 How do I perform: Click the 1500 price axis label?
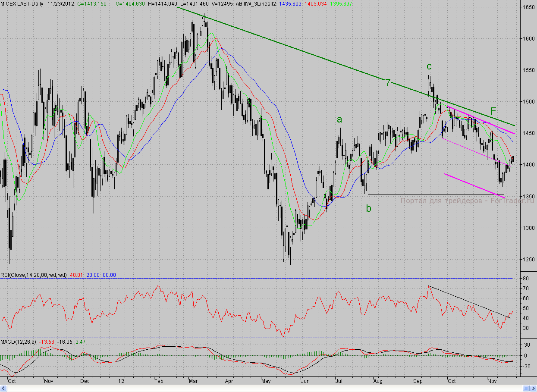click(x=529, y=102)
